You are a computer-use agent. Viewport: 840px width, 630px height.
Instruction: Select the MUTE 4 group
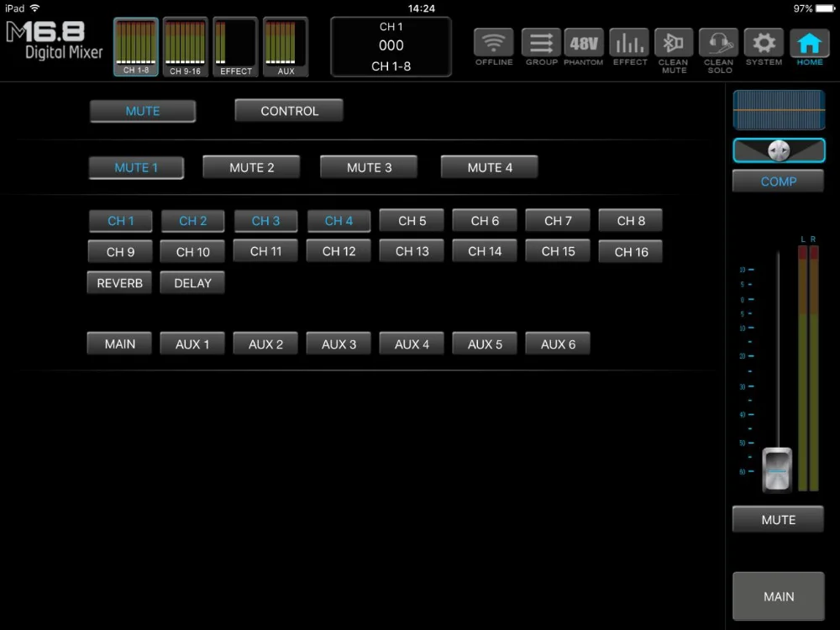click(x=489, y=167)
